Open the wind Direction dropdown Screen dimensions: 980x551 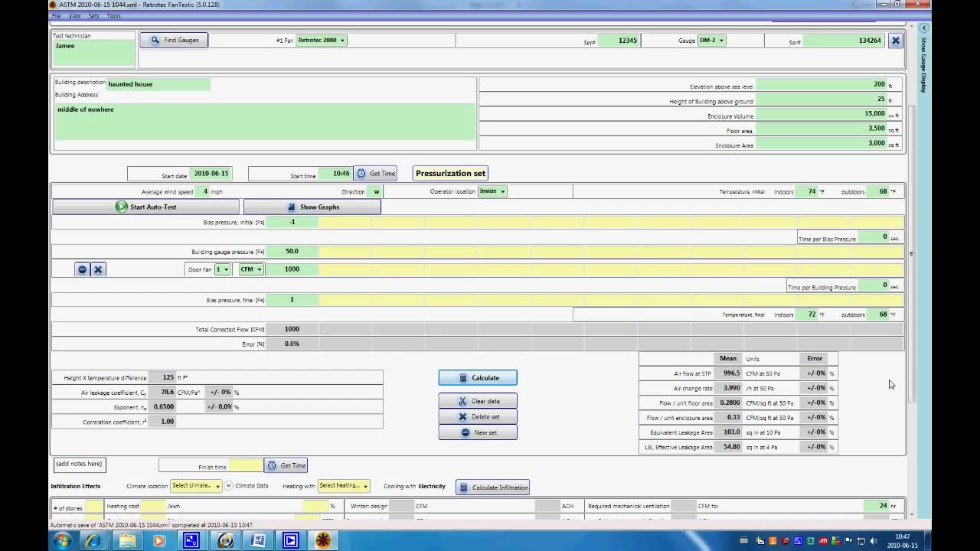point(377,192)
